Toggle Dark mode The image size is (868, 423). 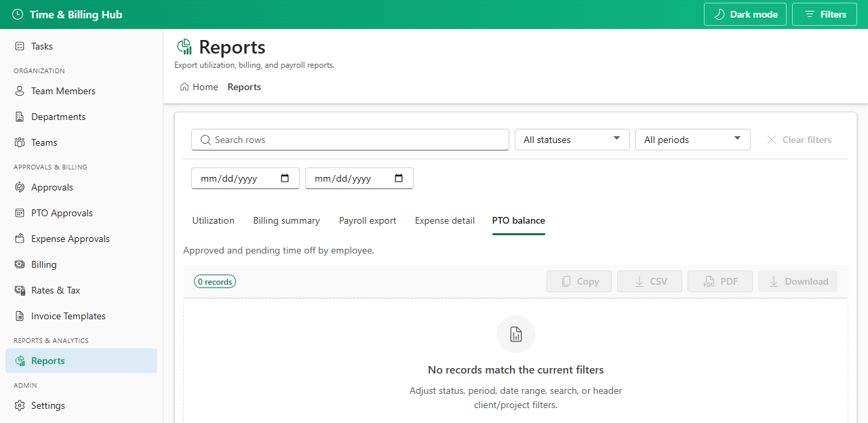[x=745, y=14]
